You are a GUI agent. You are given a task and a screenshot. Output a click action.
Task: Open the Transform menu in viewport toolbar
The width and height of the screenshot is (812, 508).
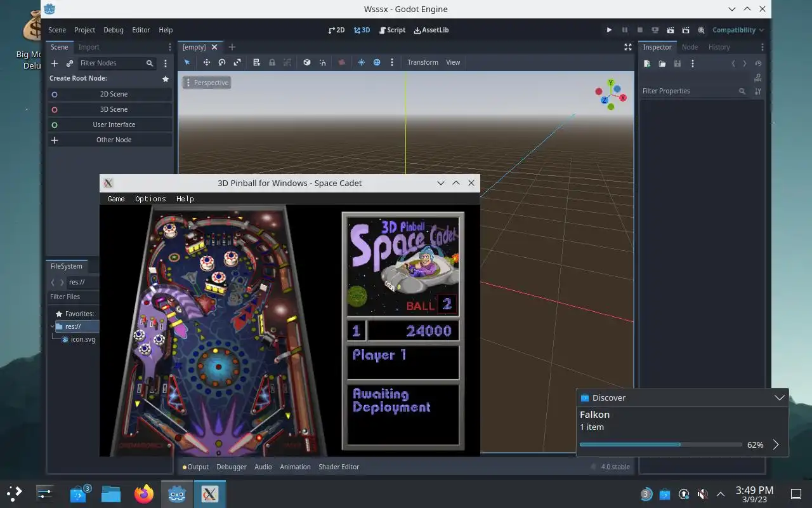[422, 62]
